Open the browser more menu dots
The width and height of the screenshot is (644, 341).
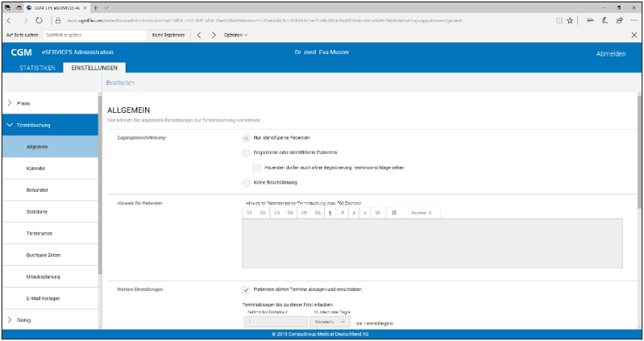(634, 20)
